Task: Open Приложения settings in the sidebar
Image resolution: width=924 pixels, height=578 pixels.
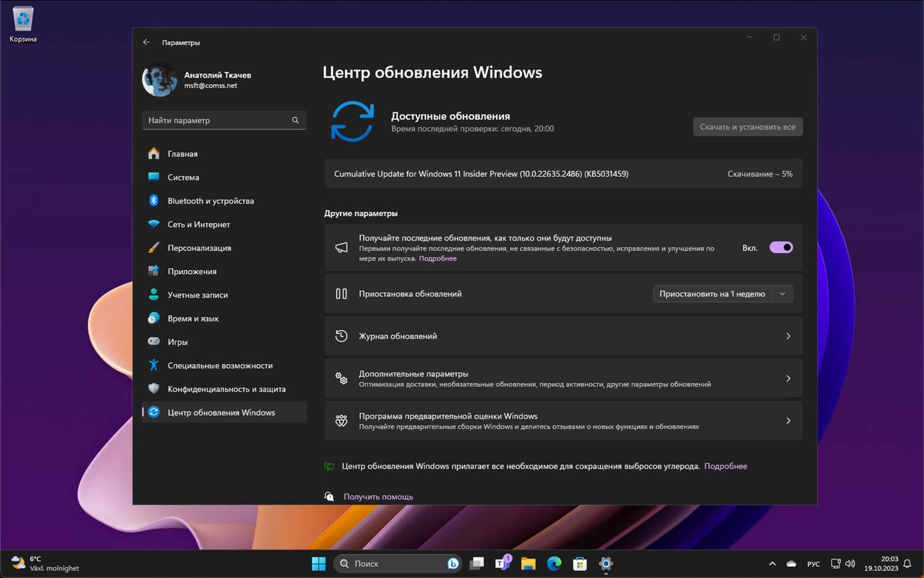Action: point(224,271)
